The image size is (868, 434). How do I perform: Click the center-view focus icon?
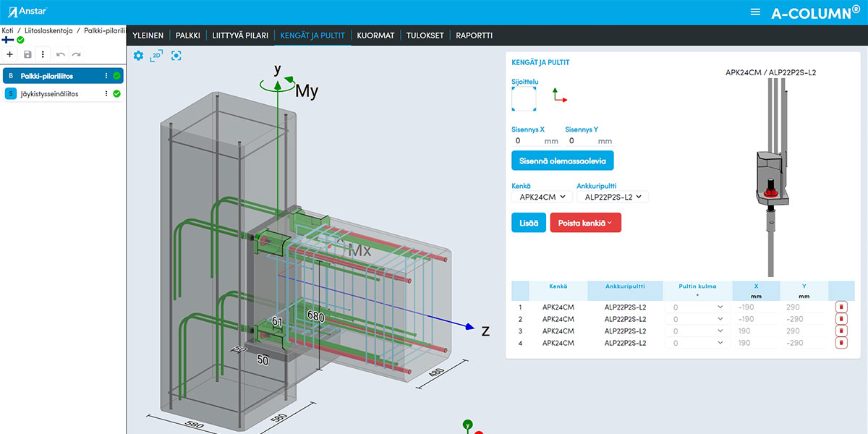tap(176, 55)
